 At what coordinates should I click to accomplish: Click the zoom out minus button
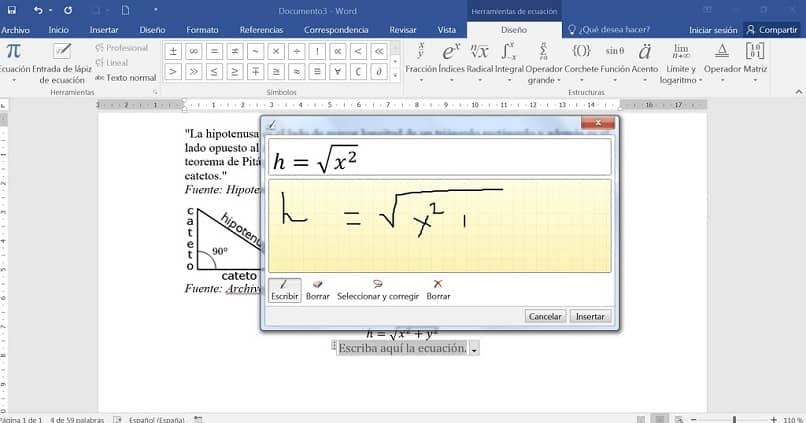pos(693,419)
